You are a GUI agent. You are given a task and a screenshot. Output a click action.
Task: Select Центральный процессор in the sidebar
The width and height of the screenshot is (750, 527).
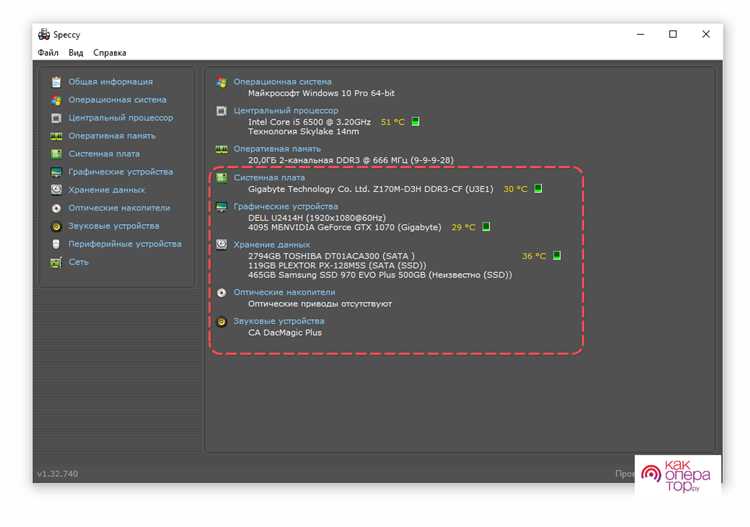click(121, 118)
